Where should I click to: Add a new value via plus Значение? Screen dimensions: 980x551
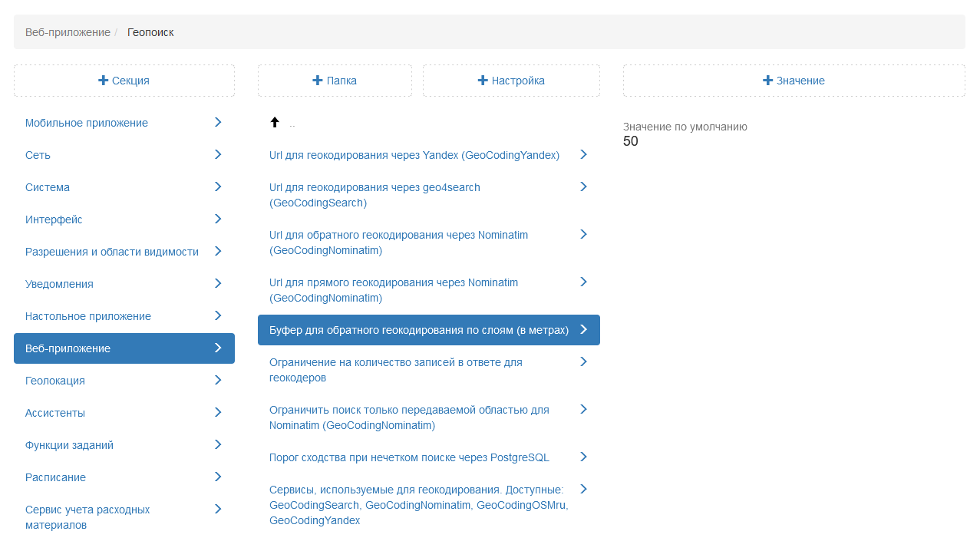tap(794, 81)
